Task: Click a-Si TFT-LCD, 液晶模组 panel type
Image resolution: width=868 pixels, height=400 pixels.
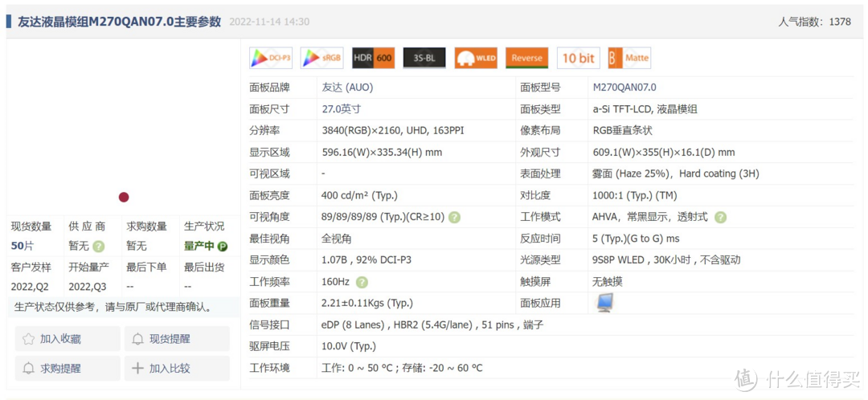Action: (x=645, y=109)
